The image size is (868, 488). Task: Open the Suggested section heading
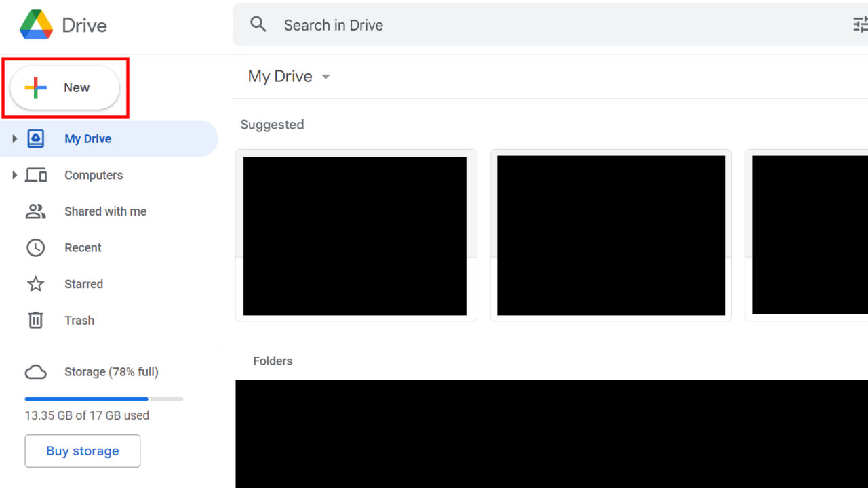coord(272,125)
